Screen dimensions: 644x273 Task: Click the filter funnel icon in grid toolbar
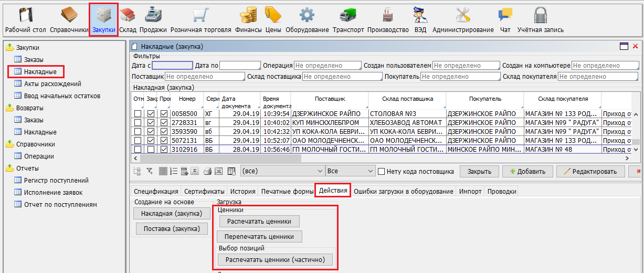tap(150, 171)
